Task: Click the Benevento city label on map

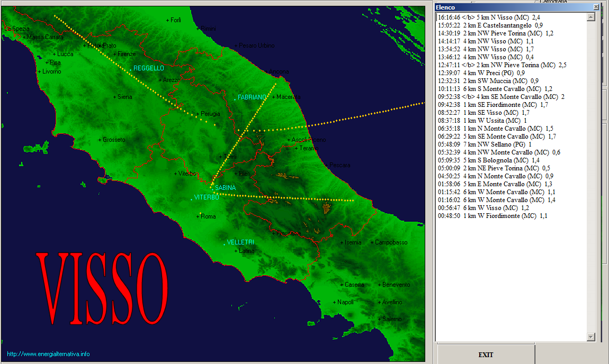Action: tap(396, 285)
